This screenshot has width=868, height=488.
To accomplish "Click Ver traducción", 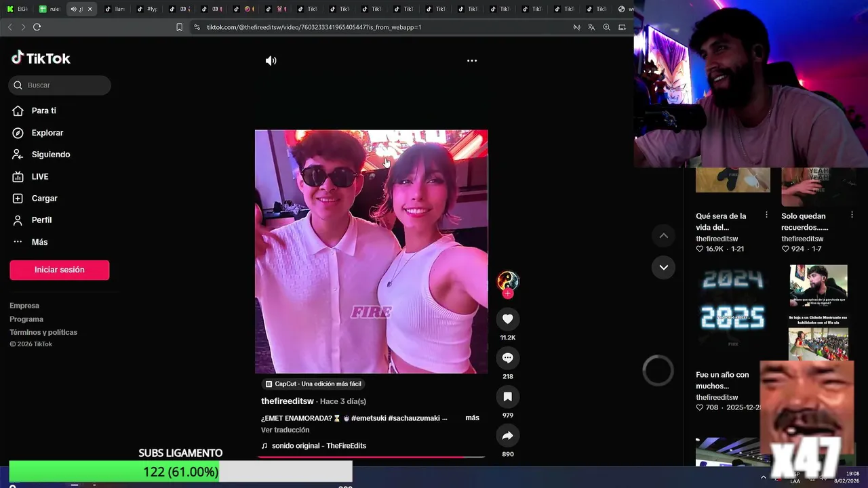I will 285,430.
